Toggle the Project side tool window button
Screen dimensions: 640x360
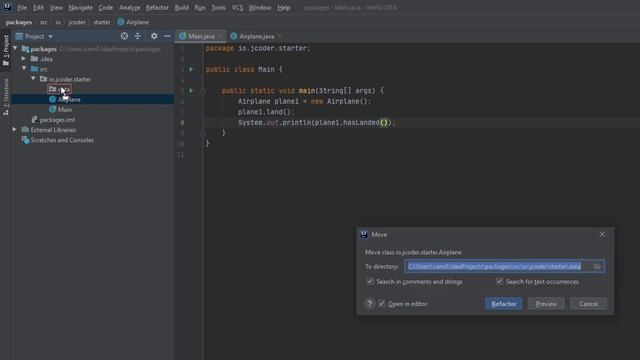click(6, 50)
